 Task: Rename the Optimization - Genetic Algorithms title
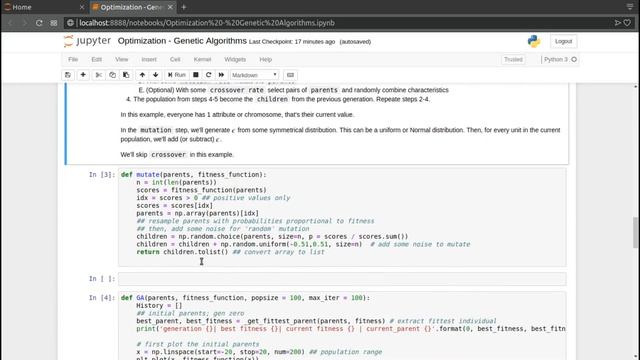182,41
